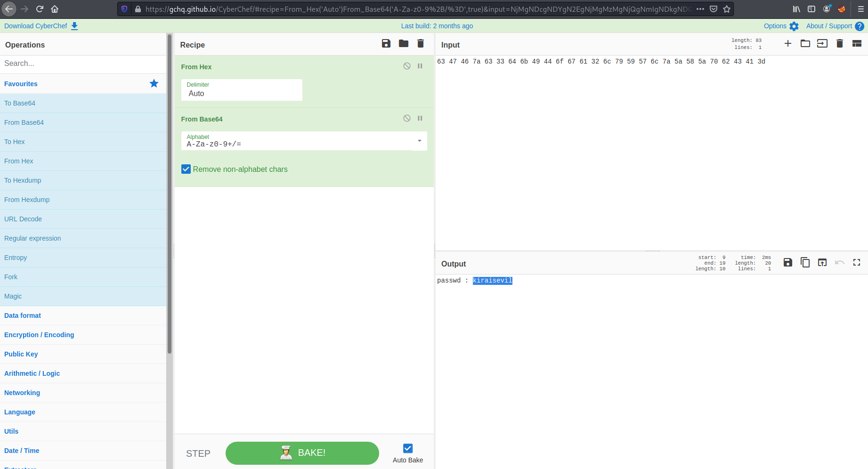Image resolution: width=868 pixels, height=469 pixels.
Task: Select To Hex operation
Action: click(x=83, y=142)
